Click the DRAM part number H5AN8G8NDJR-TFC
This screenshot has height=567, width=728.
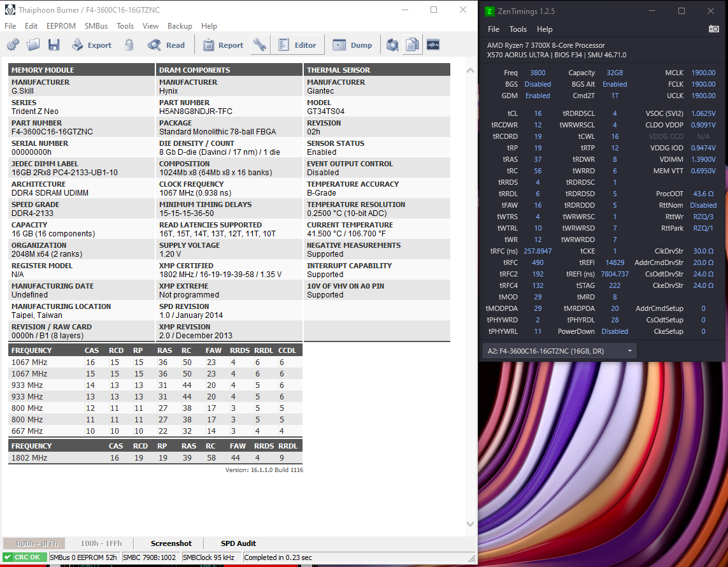[x=196, y=111]
